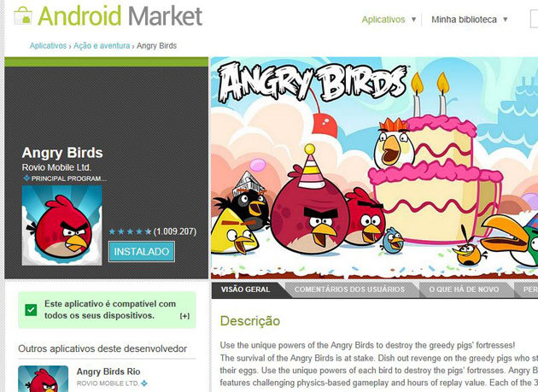Image resolution: width=538 pixels, height=392 pixels.
Task: Expand compatible devices list with [+]
Action: pyautogui.click(x=184, y=316)
